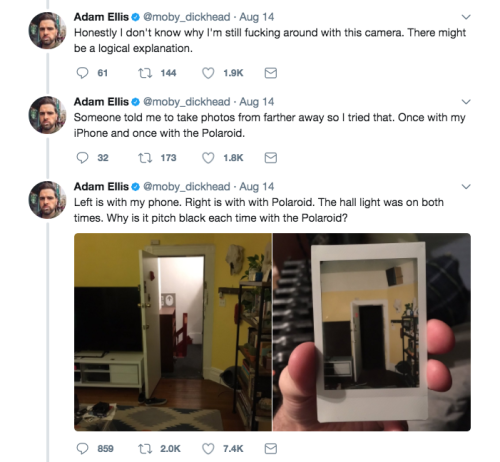Expand options chevron on the second tweet

pos(466,102)
